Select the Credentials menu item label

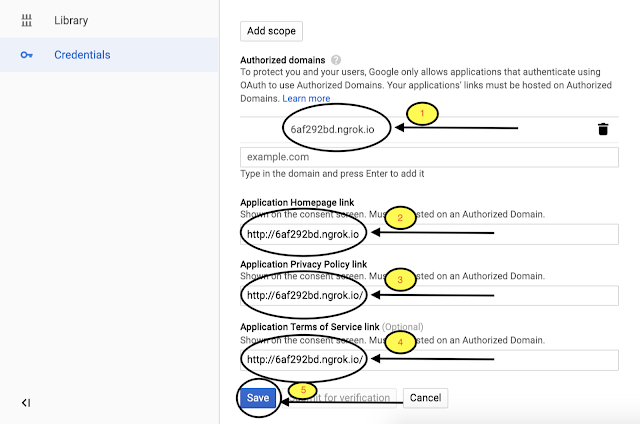82,54
